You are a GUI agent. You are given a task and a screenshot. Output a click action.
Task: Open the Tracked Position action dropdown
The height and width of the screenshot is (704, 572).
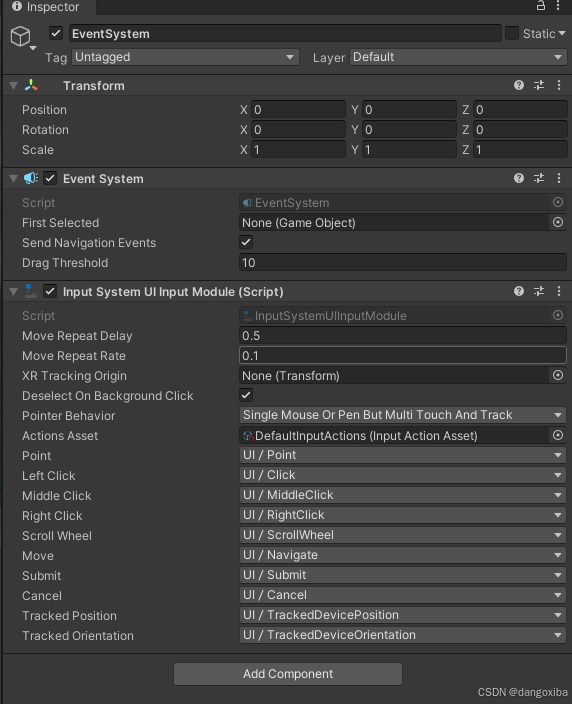coord(403,615)
